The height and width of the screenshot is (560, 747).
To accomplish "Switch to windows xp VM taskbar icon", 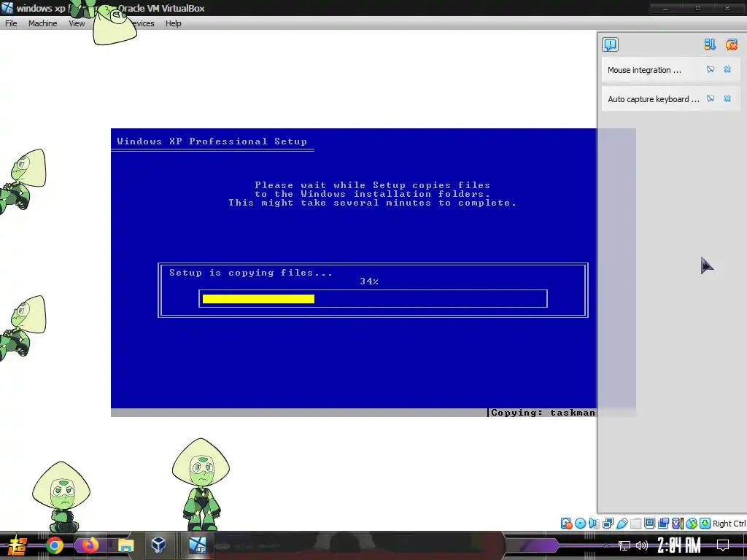I will pos(197,545).
